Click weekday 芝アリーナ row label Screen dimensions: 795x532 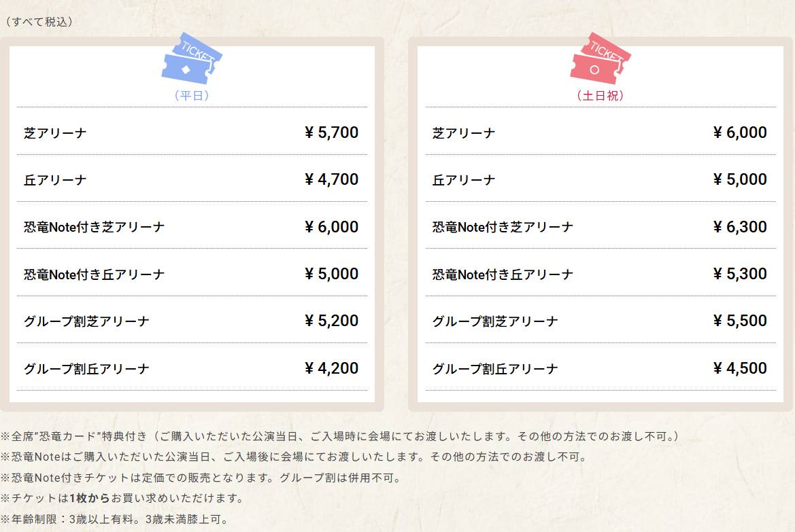(55, 133)
